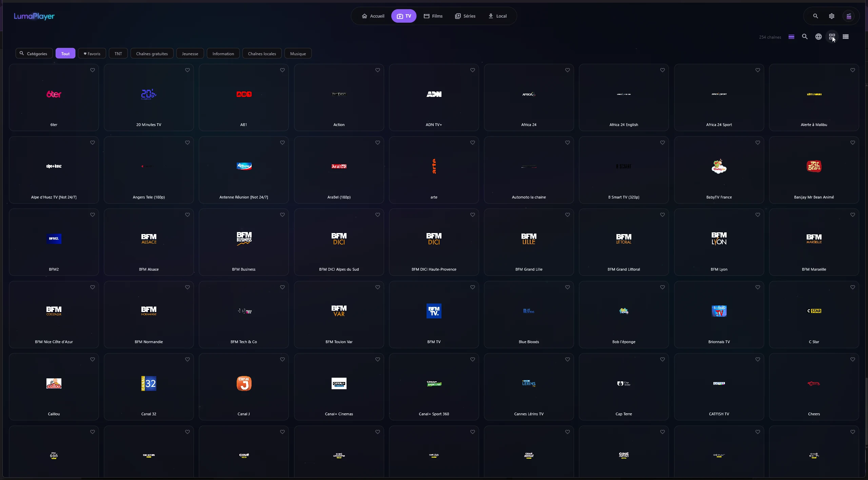
Task: Select the Tout category filter
Action: click(x=65, y=54)
